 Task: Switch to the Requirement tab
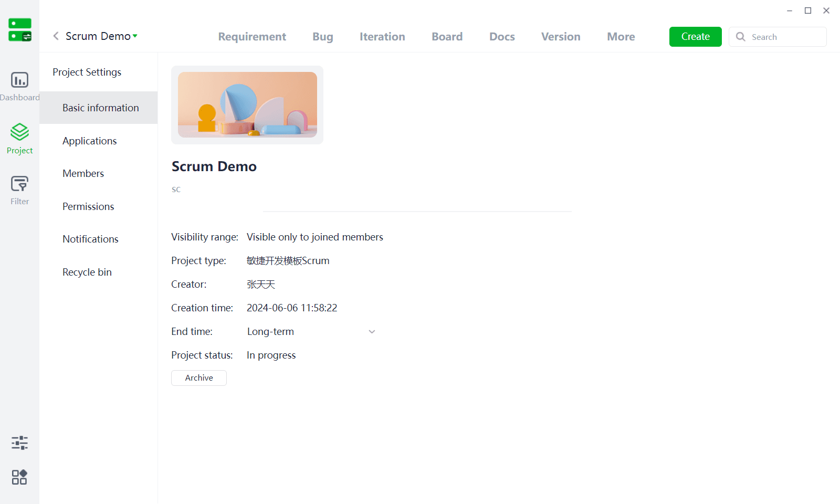coord(252,37)
